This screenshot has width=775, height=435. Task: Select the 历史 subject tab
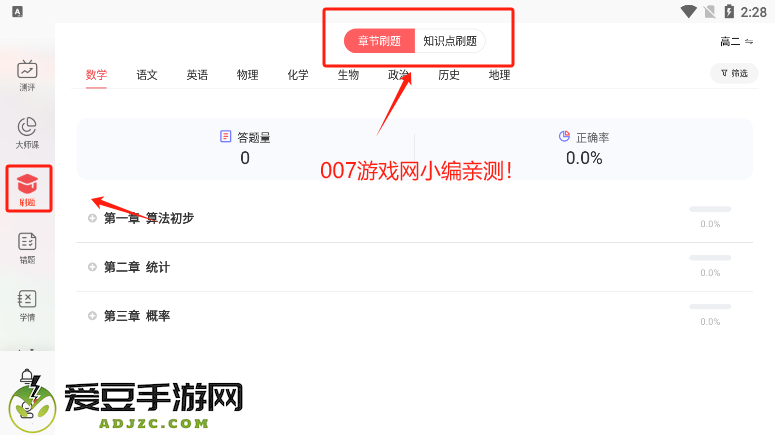click(x=449, y=75)
